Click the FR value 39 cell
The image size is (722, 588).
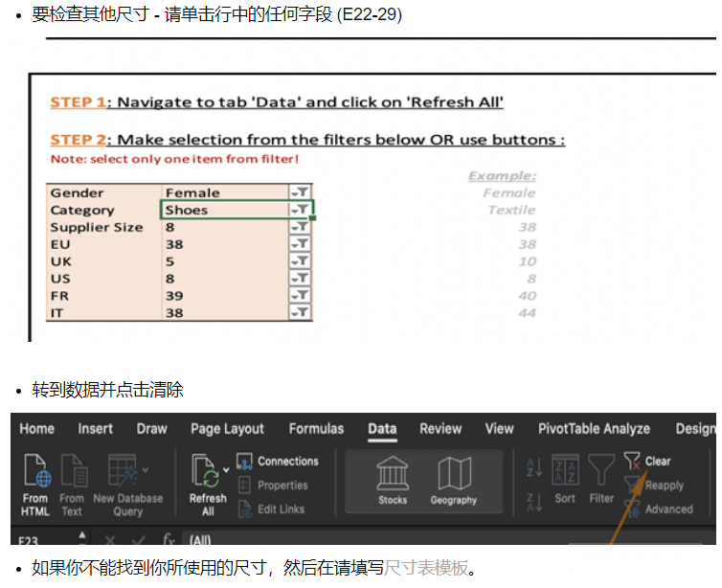(x=225, y=295)
